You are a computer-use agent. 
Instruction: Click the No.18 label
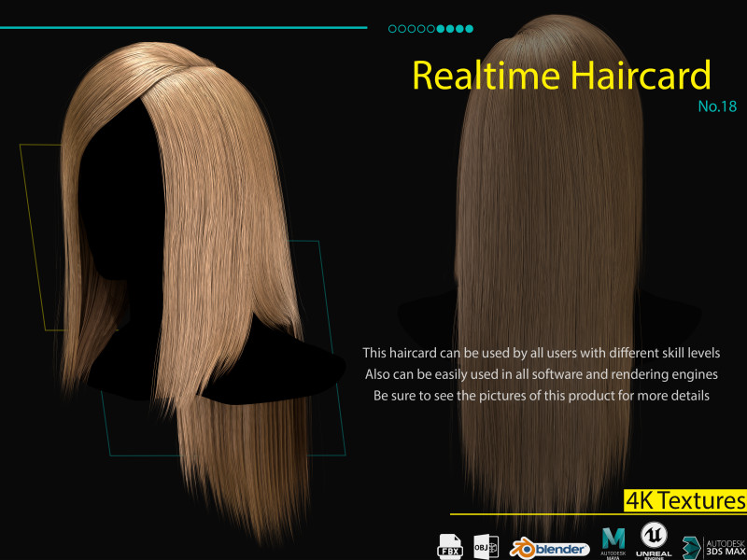(x=717, y=106)
